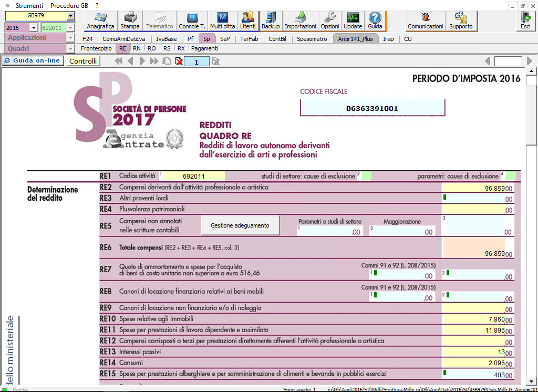This screenshot has width=538, height=392.
Task: Click the Stampa printer icon
Action: [x=130, y=20]
